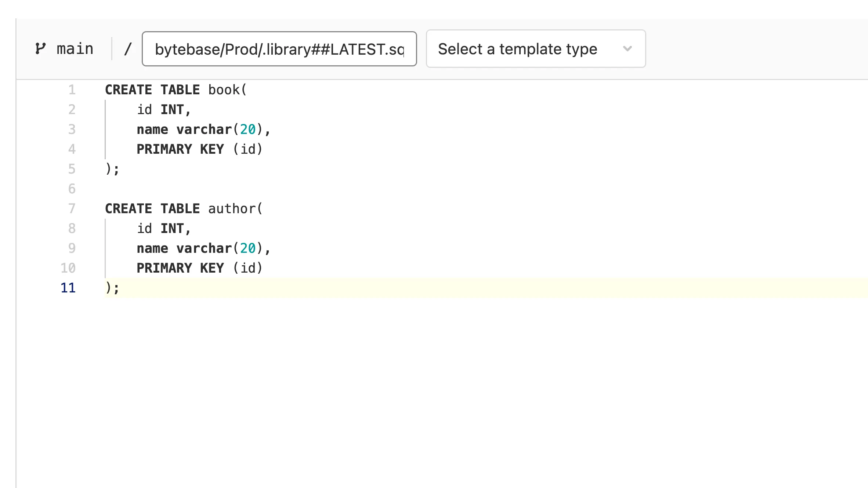The image size is (868, 488).
Task: Click line 9 name varchar(20),
Action: coord(203,248)
